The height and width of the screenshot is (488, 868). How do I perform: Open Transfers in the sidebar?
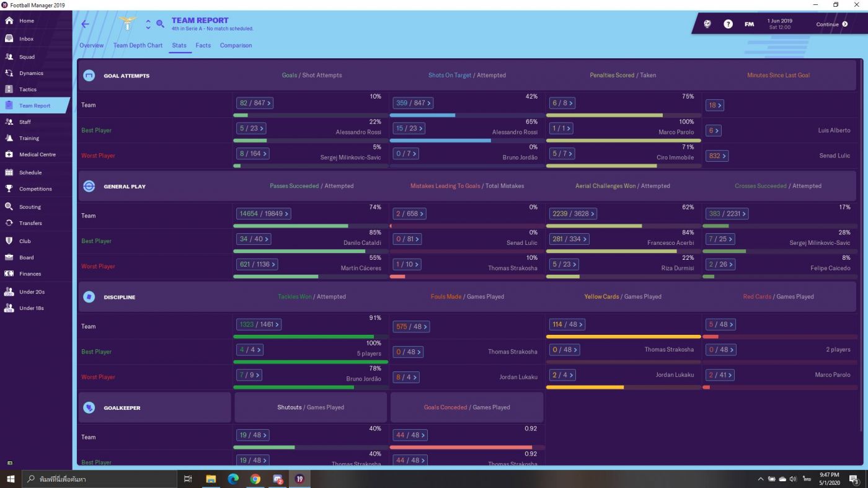pos(30,223)
